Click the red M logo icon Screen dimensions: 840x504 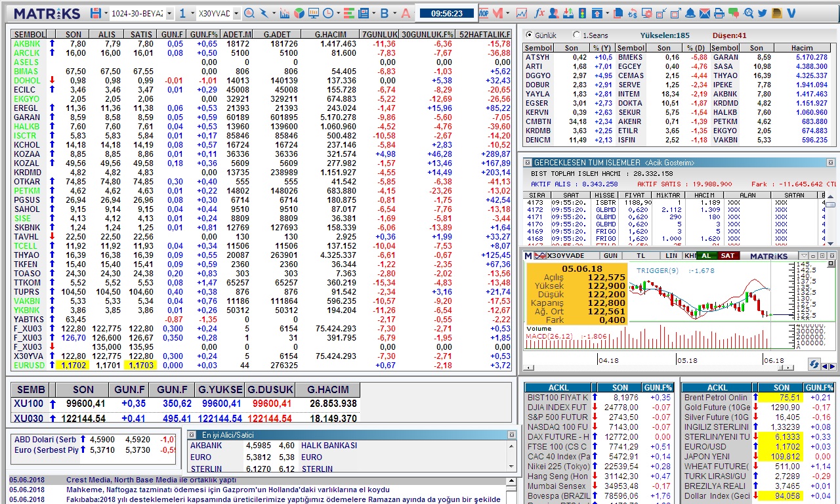(498, 13)
